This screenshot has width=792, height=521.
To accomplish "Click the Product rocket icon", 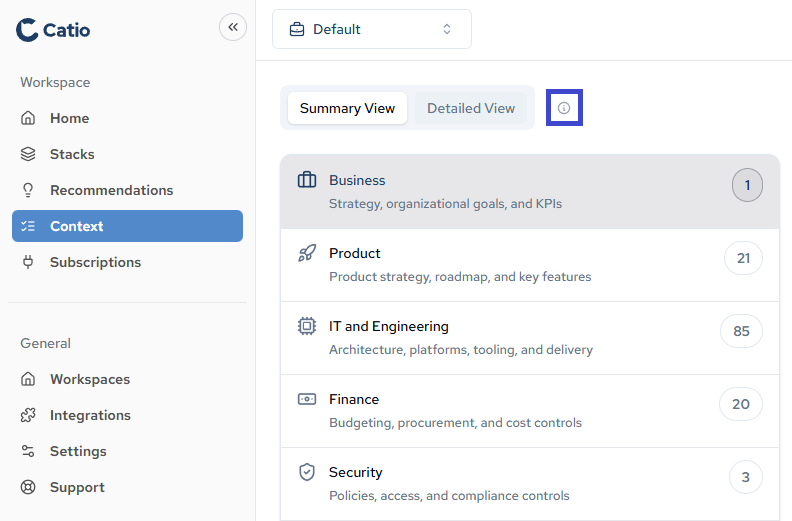I will point(307,253).
